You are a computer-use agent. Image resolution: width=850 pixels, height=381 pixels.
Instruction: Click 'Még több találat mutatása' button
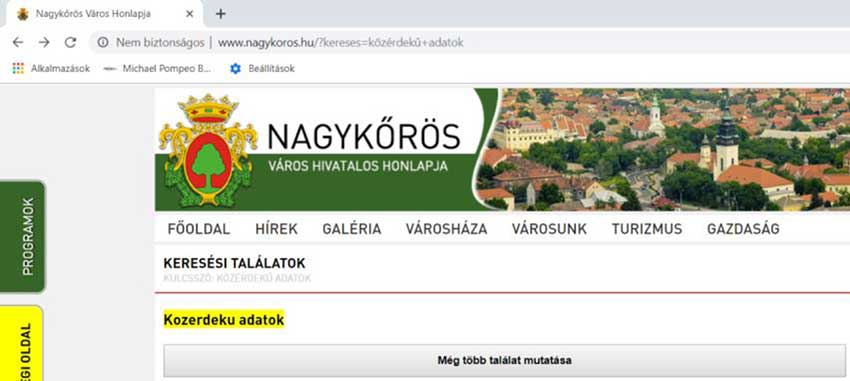[504, 360]
